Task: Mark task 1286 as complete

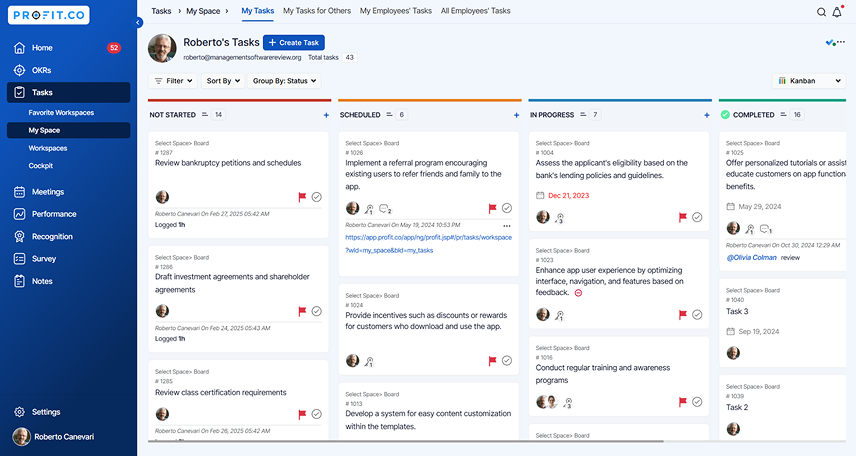Action: [317, 311]
